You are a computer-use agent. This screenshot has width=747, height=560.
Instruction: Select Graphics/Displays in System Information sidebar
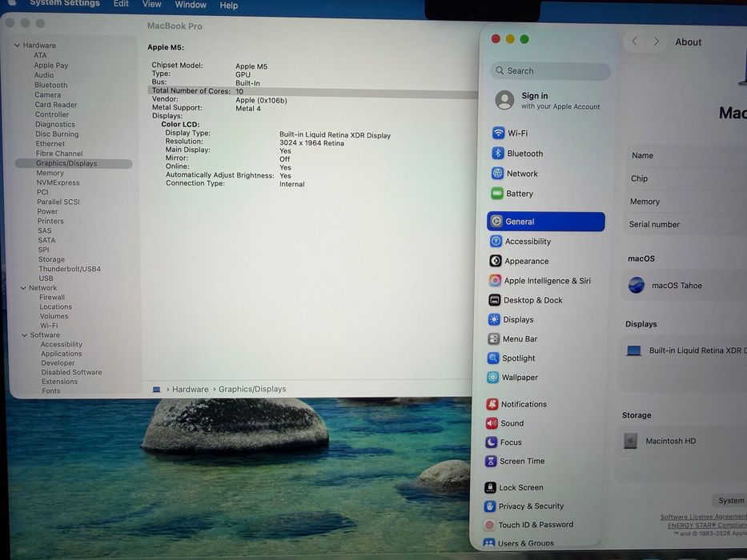tap(74, 163)
